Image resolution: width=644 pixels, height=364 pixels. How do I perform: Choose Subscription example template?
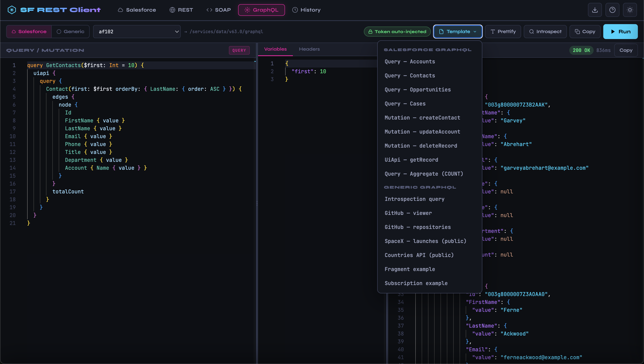click(430, 283)
